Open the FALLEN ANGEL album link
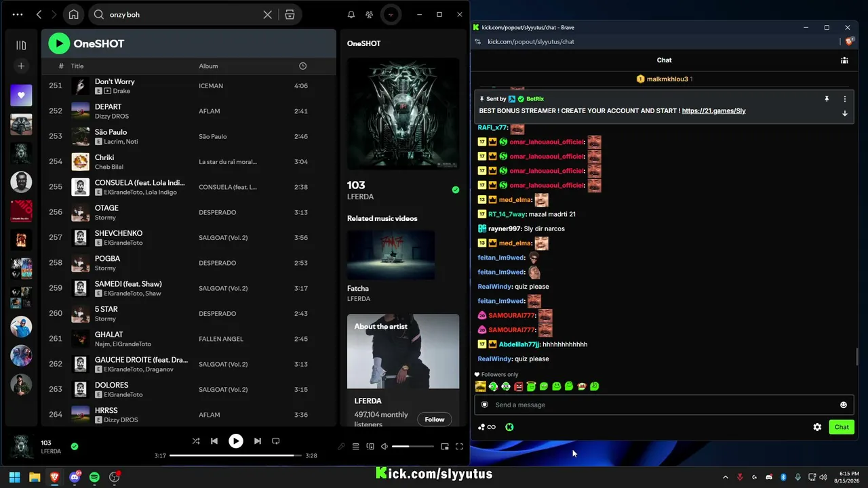 (221, 339)
